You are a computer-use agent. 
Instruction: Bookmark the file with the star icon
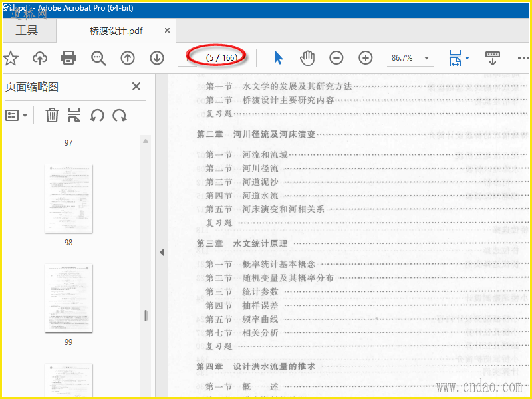11,58
